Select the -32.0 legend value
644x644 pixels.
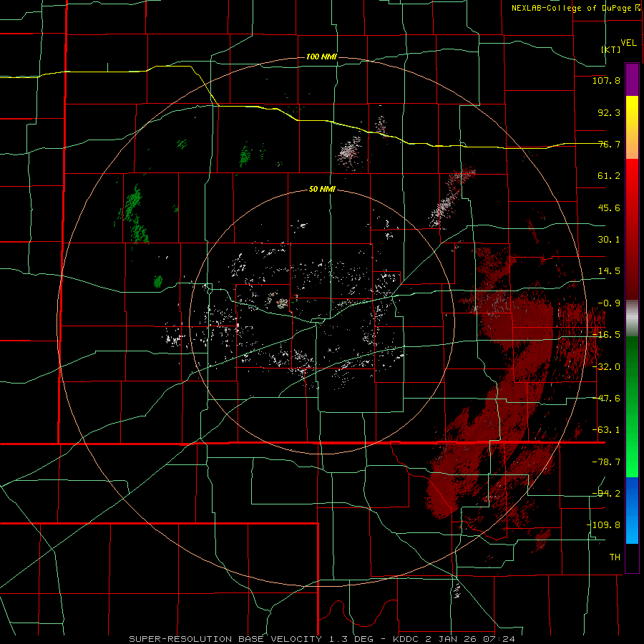[606, 367]
